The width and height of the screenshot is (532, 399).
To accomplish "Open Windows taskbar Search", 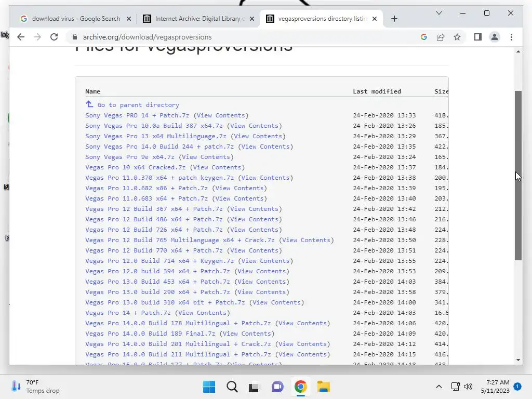I will [232, 387].
